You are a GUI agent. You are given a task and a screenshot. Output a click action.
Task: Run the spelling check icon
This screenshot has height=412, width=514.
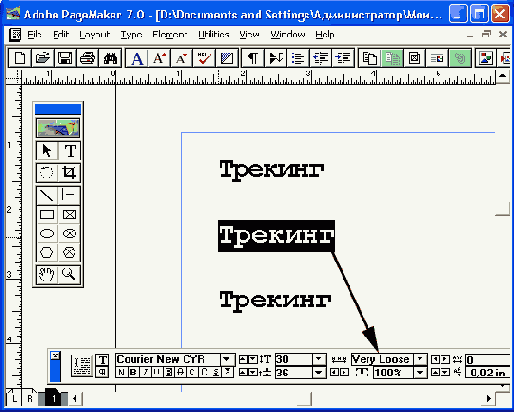(x=204, y=58)
